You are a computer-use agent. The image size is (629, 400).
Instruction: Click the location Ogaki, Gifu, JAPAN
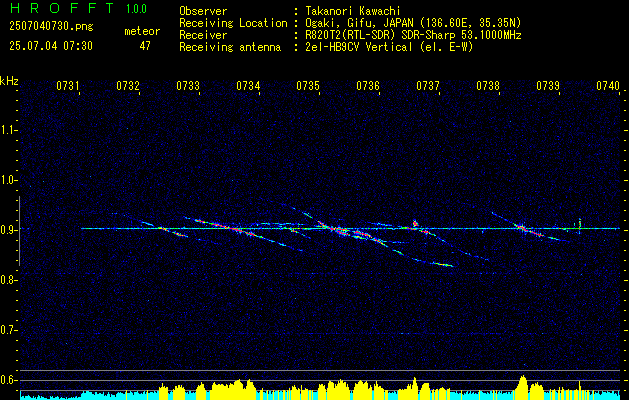point(359,23)
